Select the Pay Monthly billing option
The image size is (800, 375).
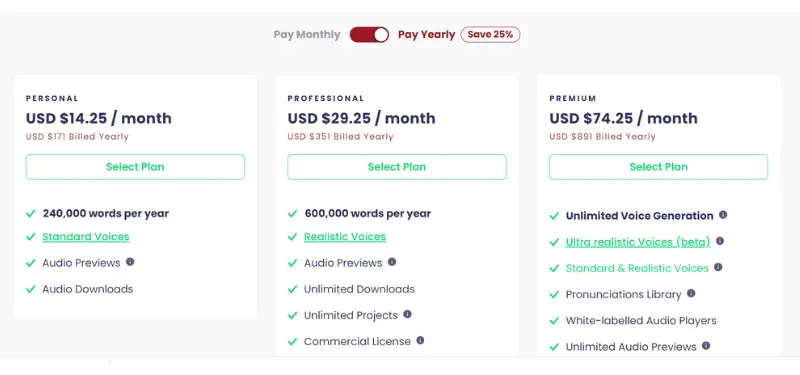[x=307, y=35]
